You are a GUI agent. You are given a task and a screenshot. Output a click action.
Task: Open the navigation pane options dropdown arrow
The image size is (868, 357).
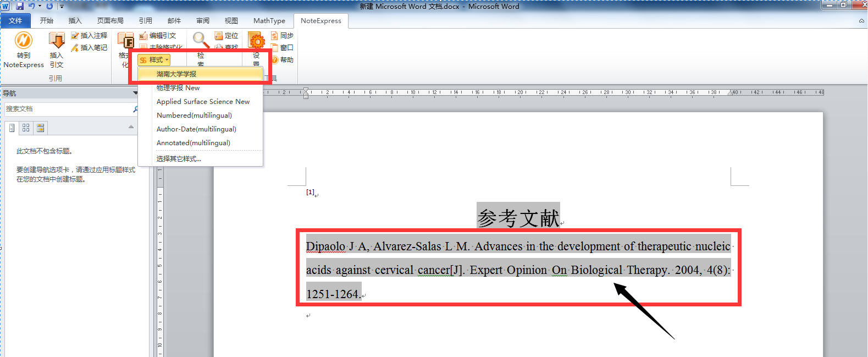tap(135, 93)
